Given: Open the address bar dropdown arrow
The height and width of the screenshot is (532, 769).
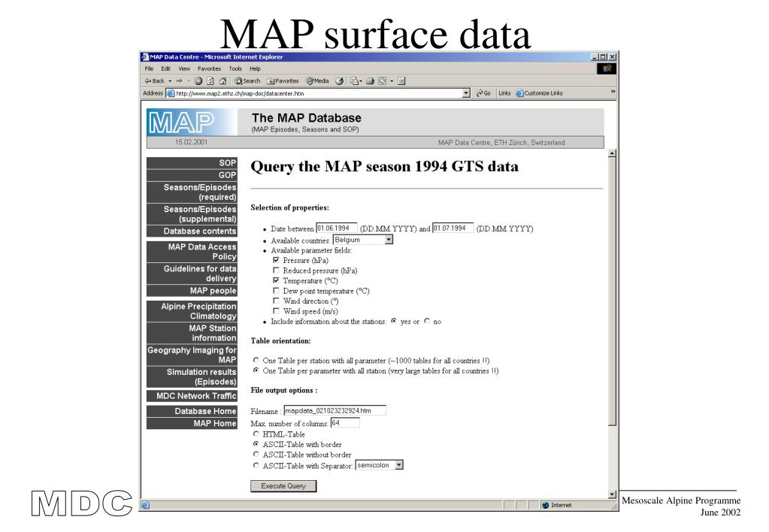Looking at the screenshot, I should click(x=466, y=93).
